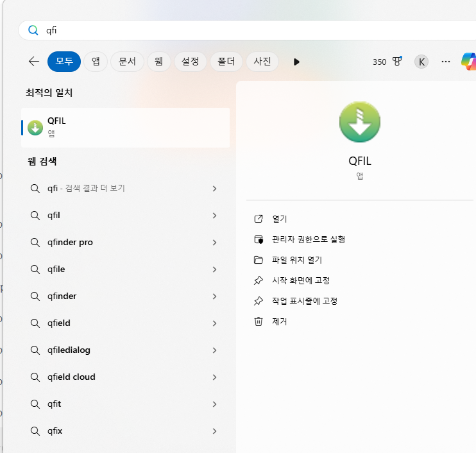Click the back arrow button
The width and height of the screenshot is (476, 453).
tap(34, 62)
